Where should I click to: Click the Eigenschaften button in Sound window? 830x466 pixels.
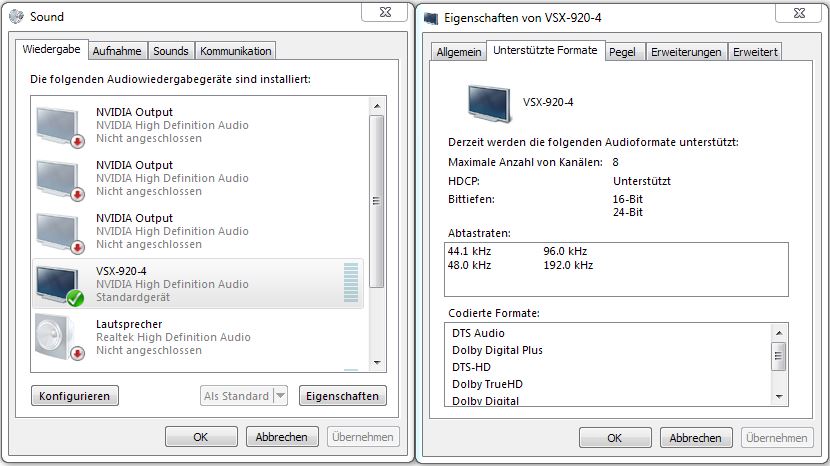click(x=342, y=396)
